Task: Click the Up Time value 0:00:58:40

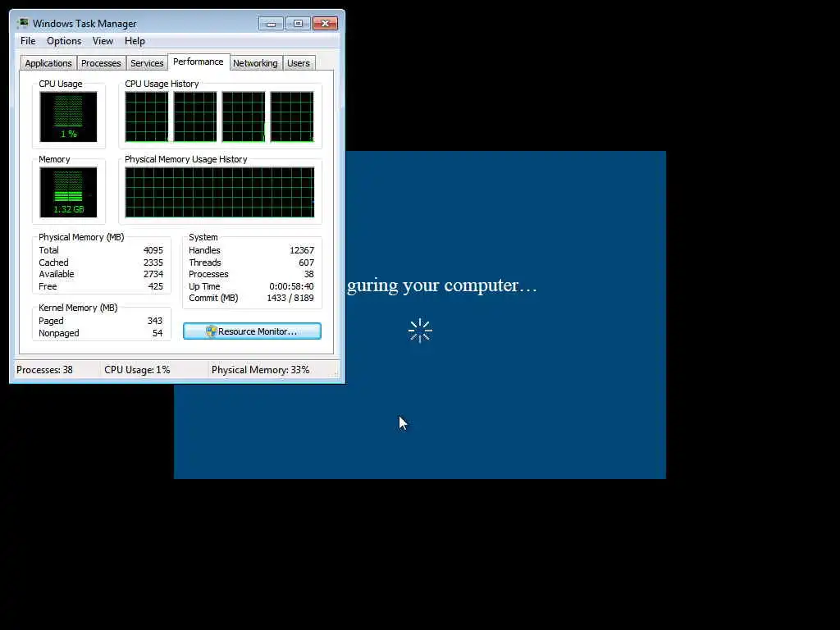Action: [291, 286]
